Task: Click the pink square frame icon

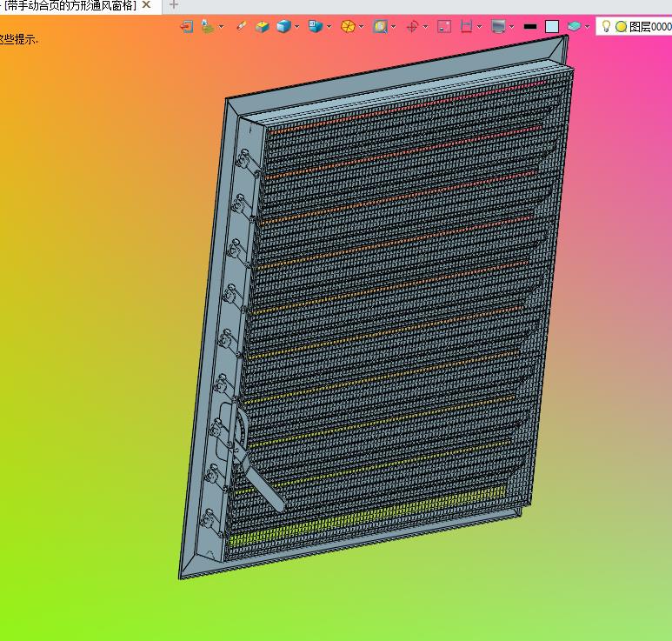Action: click(444, 27)
